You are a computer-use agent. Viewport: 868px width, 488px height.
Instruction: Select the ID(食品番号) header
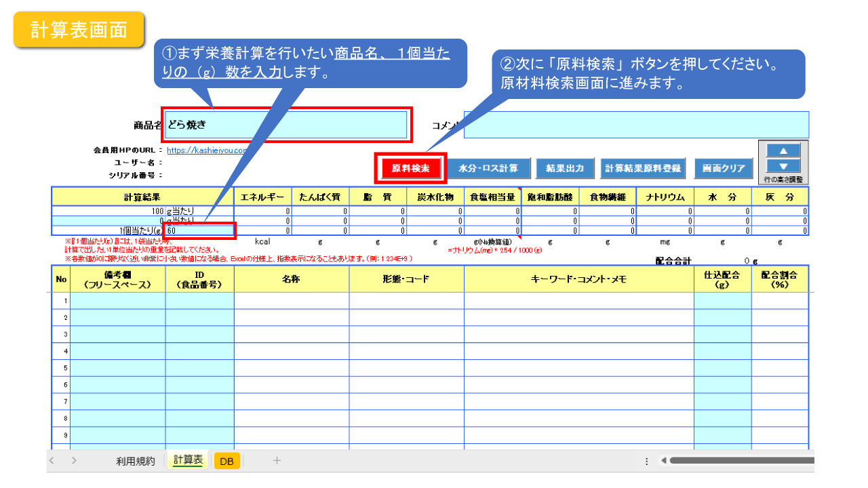click(199, 279)
